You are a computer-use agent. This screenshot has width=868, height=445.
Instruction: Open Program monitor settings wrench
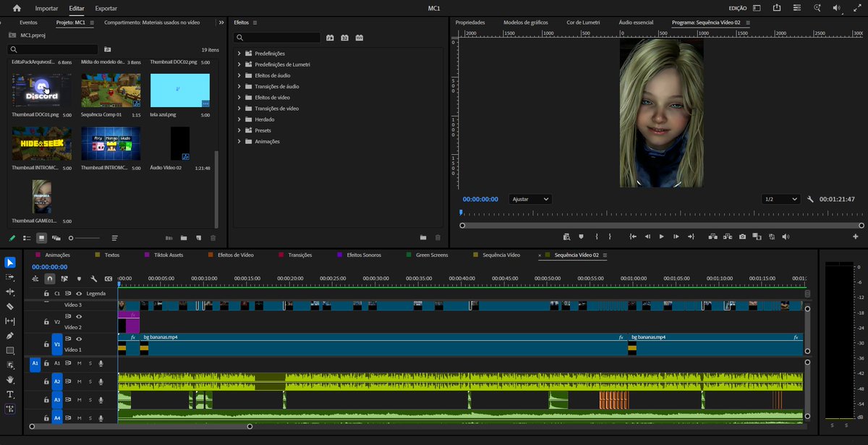pos(811,199)
